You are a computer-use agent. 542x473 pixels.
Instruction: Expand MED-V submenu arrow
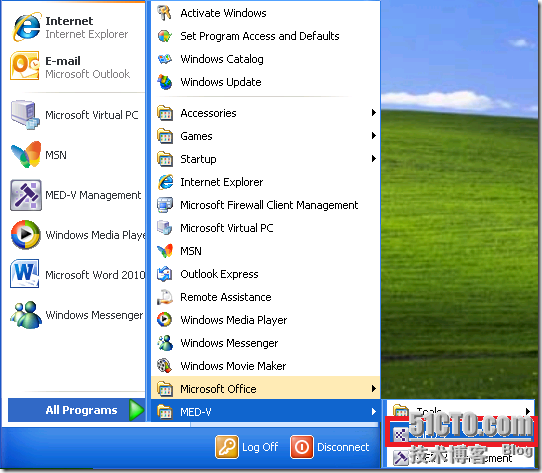(373, 411)
